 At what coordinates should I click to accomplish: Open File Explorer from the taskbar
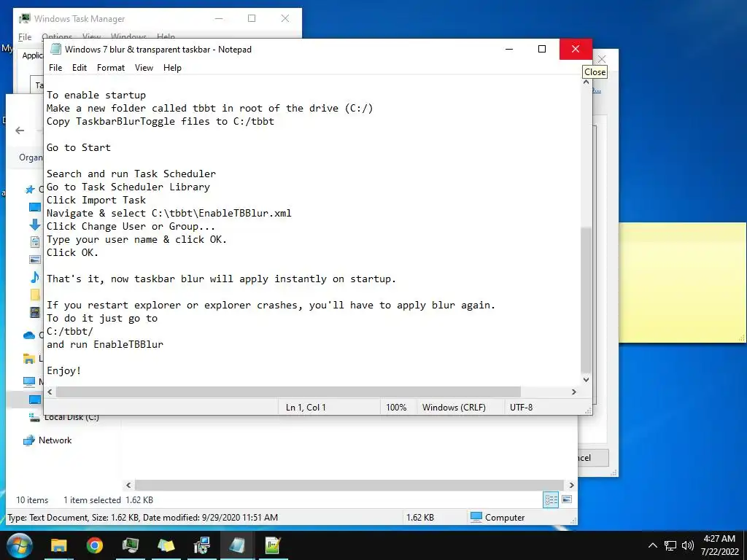(59, 545)
